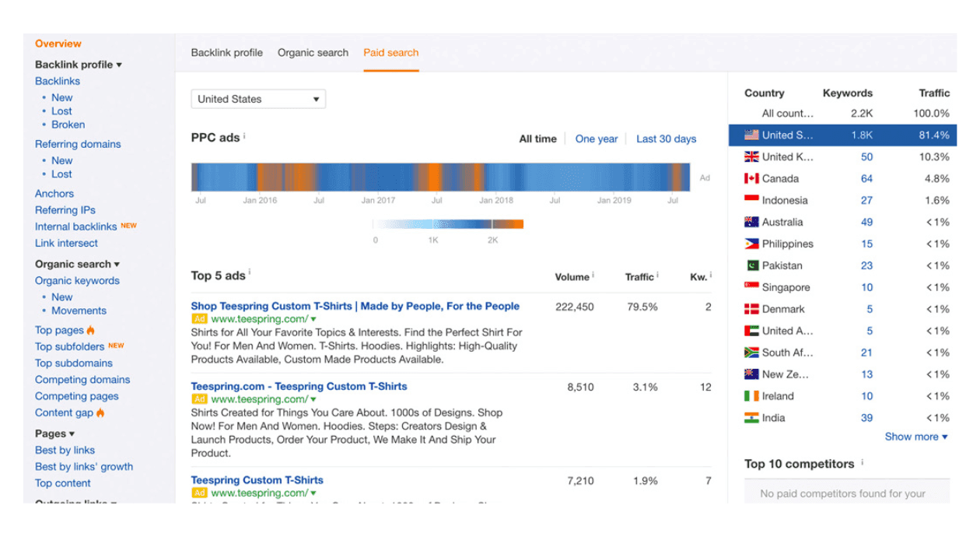Open the arrow next to first www.teespring.com/ URL
Screen dimensions: 980x537
pyautogui.click(x=313, y=319)
